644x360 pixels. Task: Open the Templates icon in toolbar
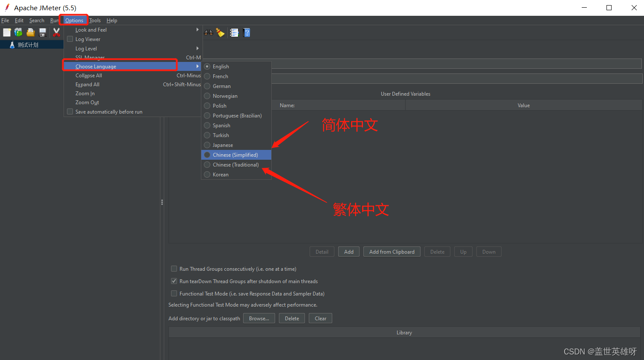18,32
